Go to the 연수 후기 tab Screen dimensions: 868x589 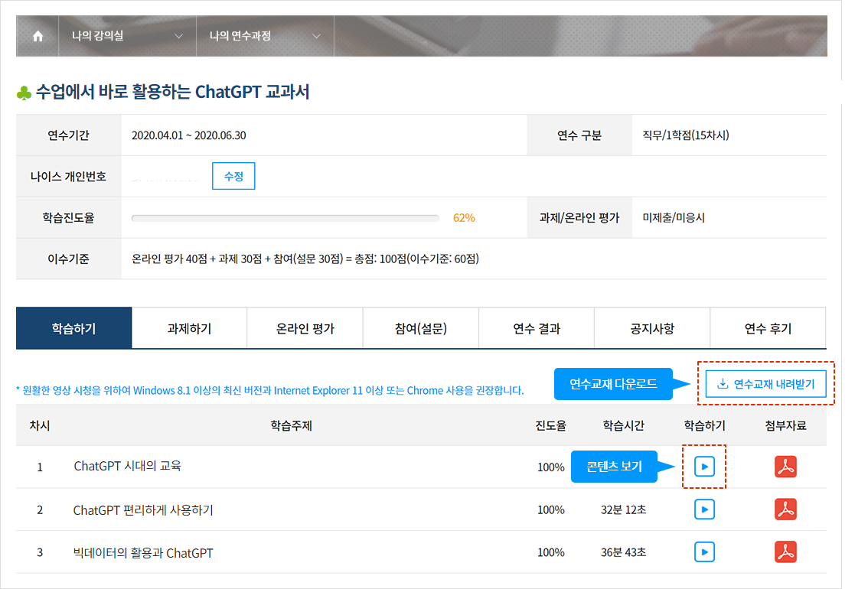click(x=768, y=328)
